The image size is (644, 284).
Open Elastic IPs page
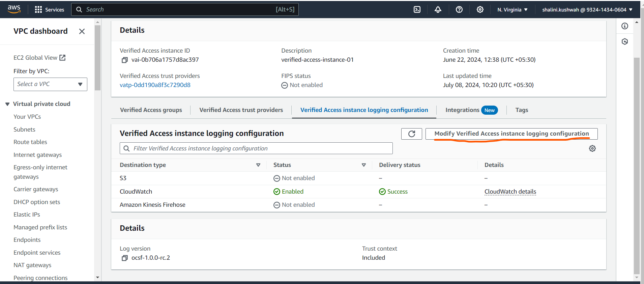(x=27, y=215)
